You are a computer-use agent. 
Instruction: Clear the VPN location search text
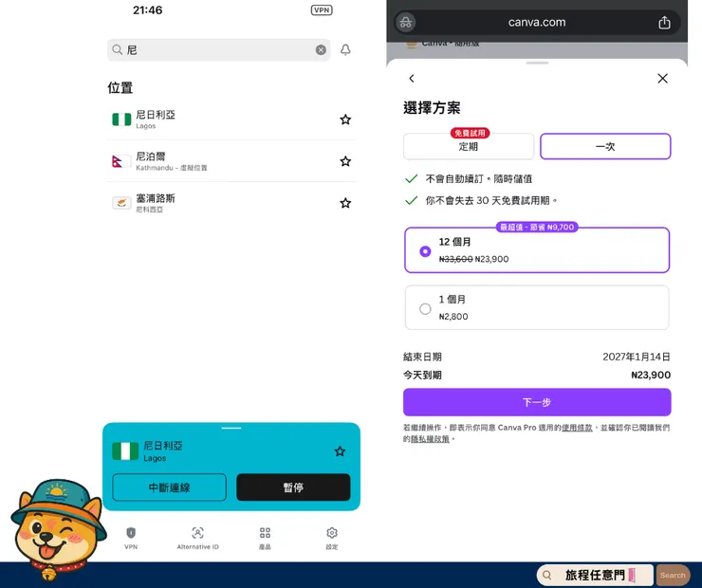(321, 49)
